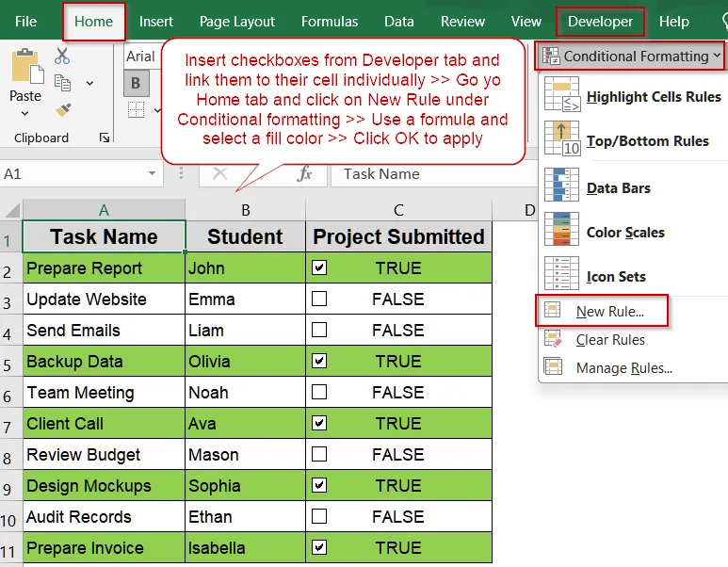The width and height of the screenshot is (728, 567).
Task: Click the Top/Bottom Rules icon
Action: coord(562,138)
